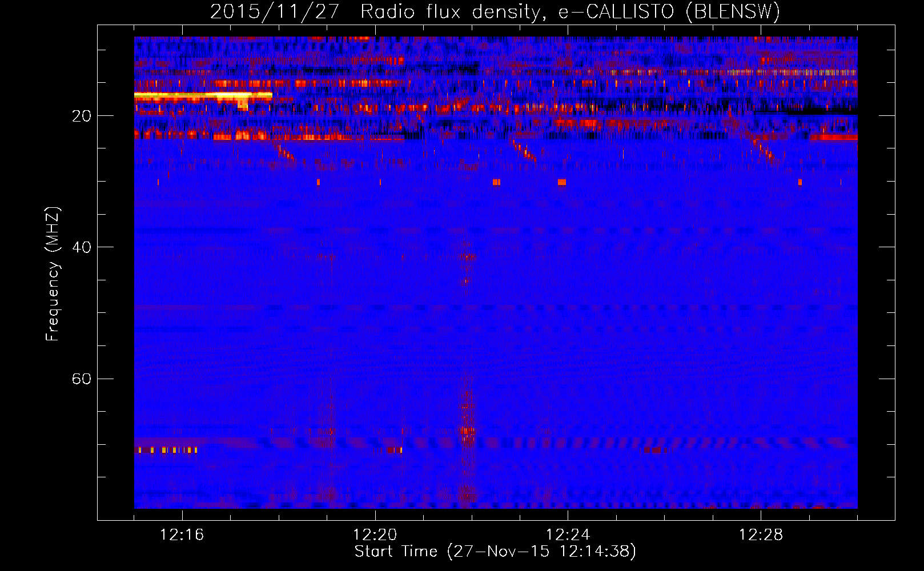
Task: Click the 12:28 time tick label
Action: tap(761, 535)
